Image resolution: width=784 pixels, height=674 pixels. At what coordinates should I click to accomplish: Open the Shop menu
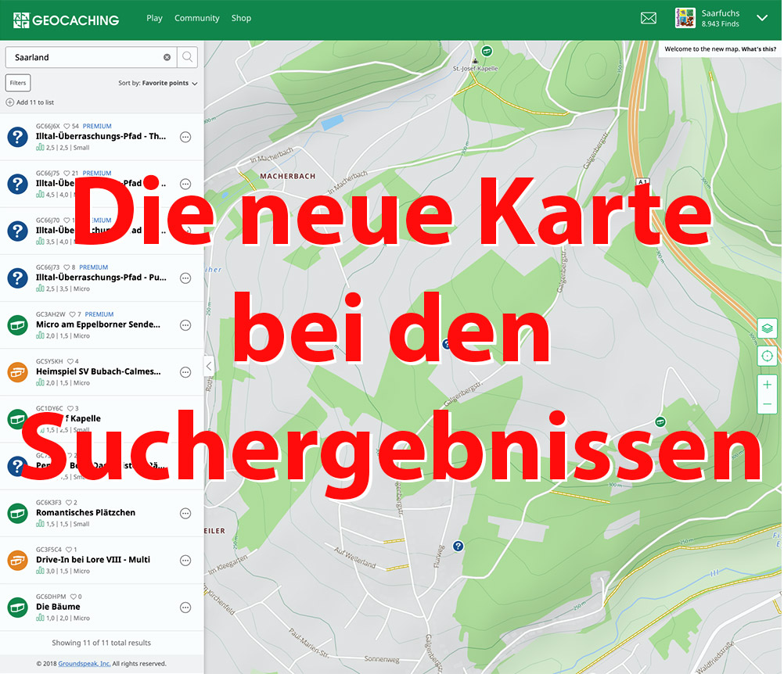click(241, 18)
